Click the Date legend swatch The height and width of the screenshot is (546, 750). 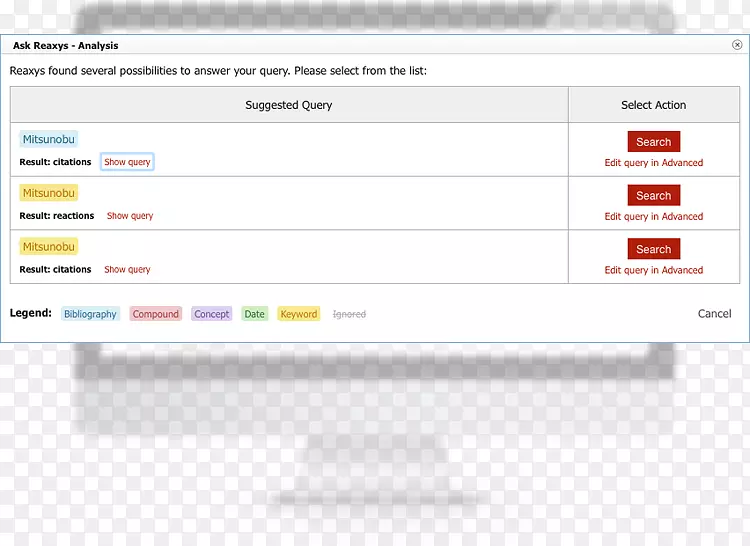254,314
